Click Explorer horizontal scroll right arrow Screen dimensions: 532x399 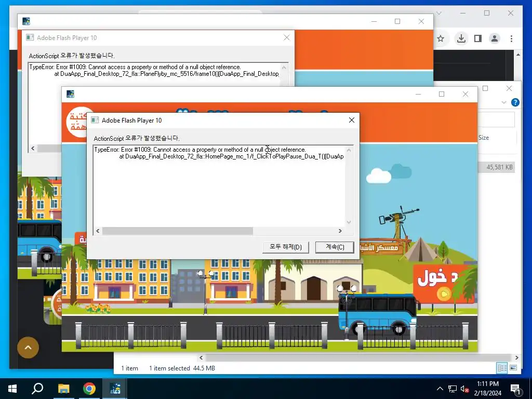click(x=517, y=357)
